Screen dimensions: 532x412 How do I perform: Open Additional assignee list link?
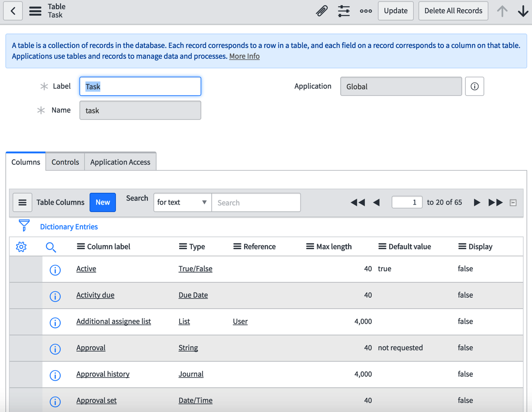[x=113, y=322]
